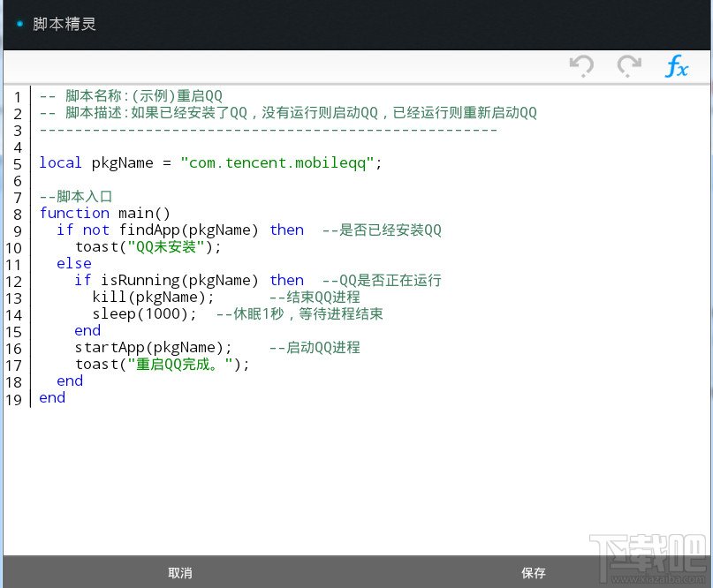Click the end keyword on line 18
The width and height of the screenshot is (713, 588).
click(70, 381)
